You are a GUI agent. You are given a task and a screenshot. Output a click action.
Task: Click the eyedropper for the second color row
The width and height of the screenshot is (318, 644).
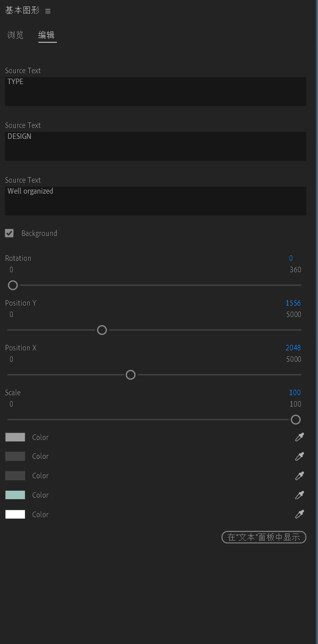pyautogui.click(x=300, y=456)
